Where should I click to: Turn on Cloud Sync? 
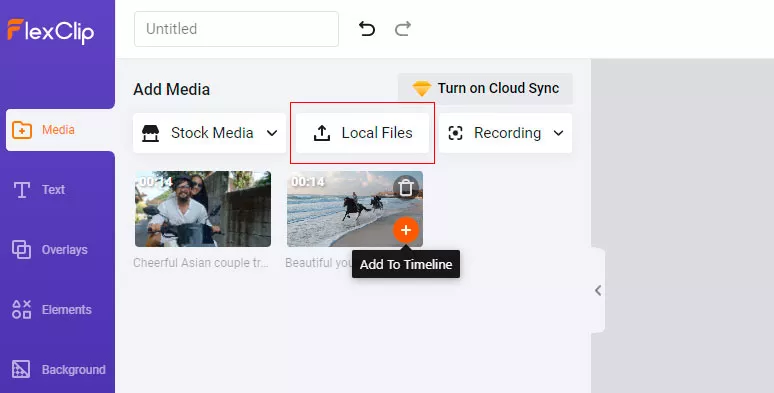pyautogui.click(x=485, y=89)
